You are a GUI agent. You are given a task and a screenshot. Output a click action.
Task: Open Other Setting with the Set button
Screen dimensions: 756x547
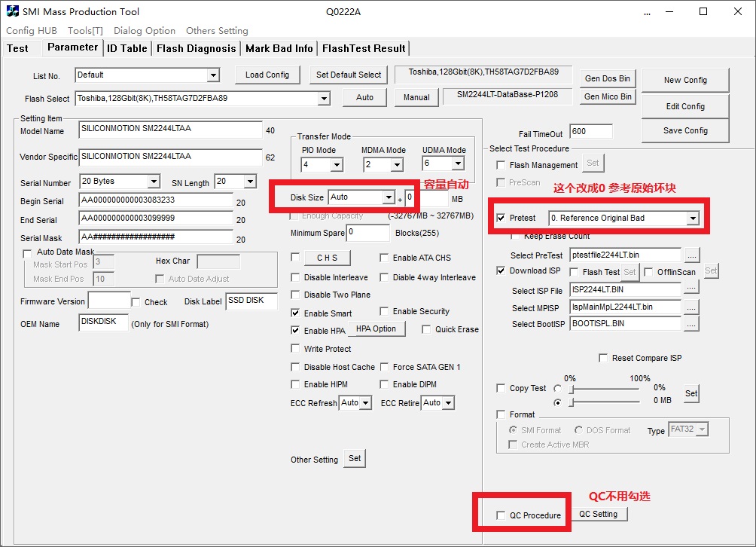(355, 458)
